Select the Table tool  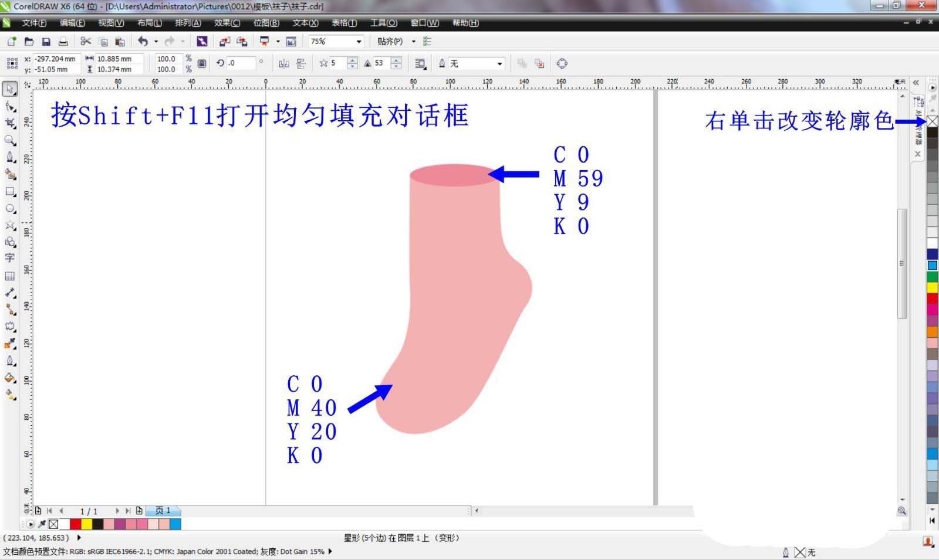coord(10,276)
